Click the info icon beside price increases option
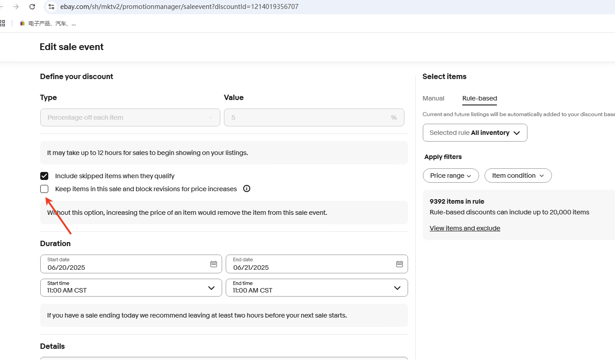The image size is (615, 364). (x=247, y=188)
